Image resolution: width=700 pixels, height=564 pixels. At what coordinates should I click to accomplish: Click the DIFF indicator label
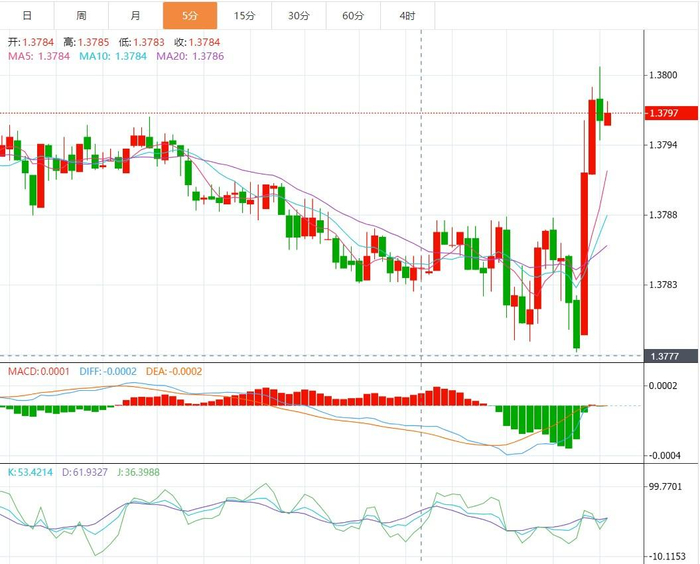coord(108,372)
